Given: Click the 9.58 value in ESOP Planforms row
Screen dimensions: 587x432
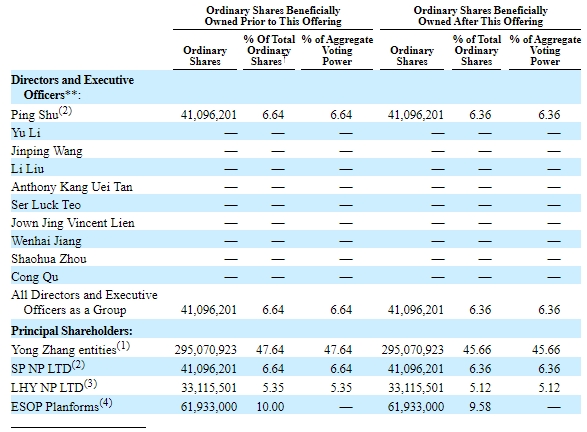Looking at the screenshot, I should tap(480, 406).
